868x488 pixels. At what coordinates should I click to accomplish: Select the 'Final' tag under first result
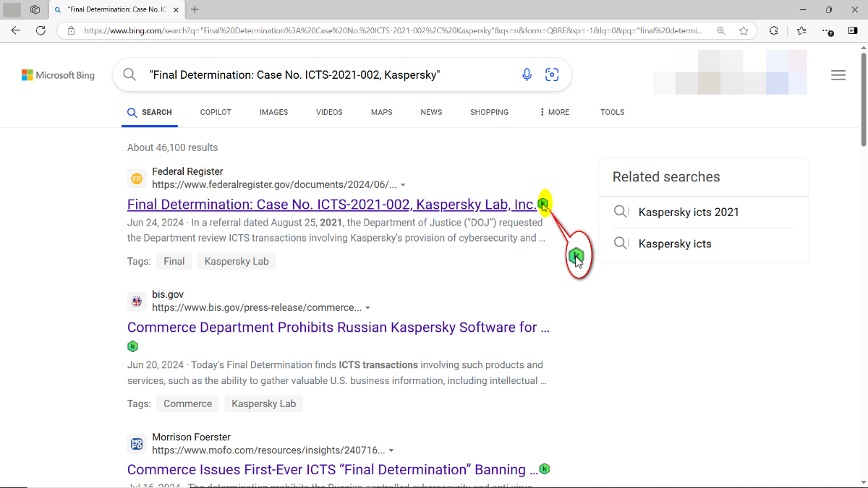coord(174,261)
